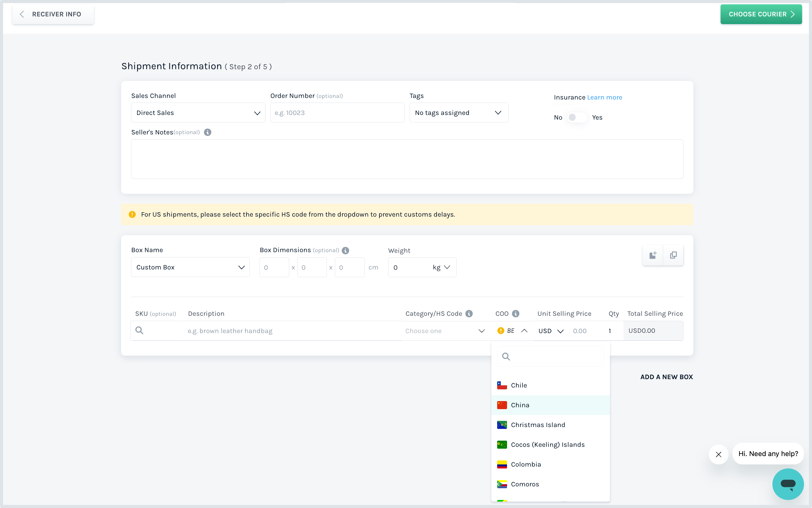The height and width of the screenshot is (508, 812).
Task: Click the Category/HS Code info icon
Action: point(469,313)
